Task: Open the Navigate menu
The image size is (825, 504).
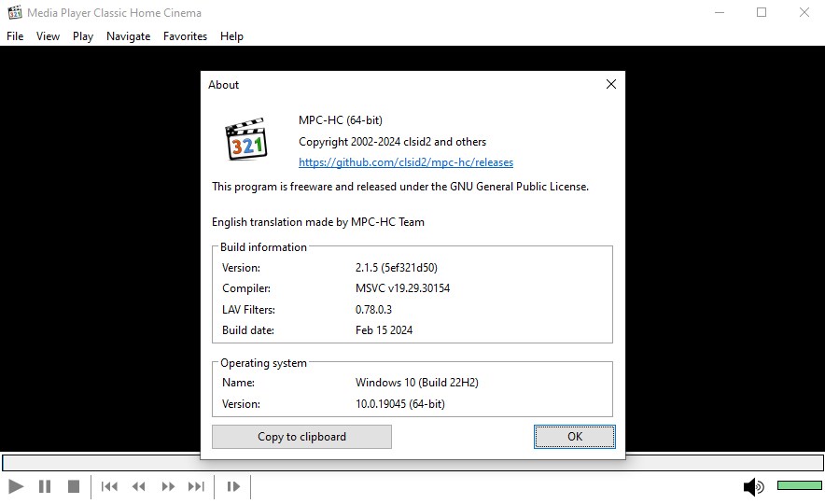Action: point(129,36)
